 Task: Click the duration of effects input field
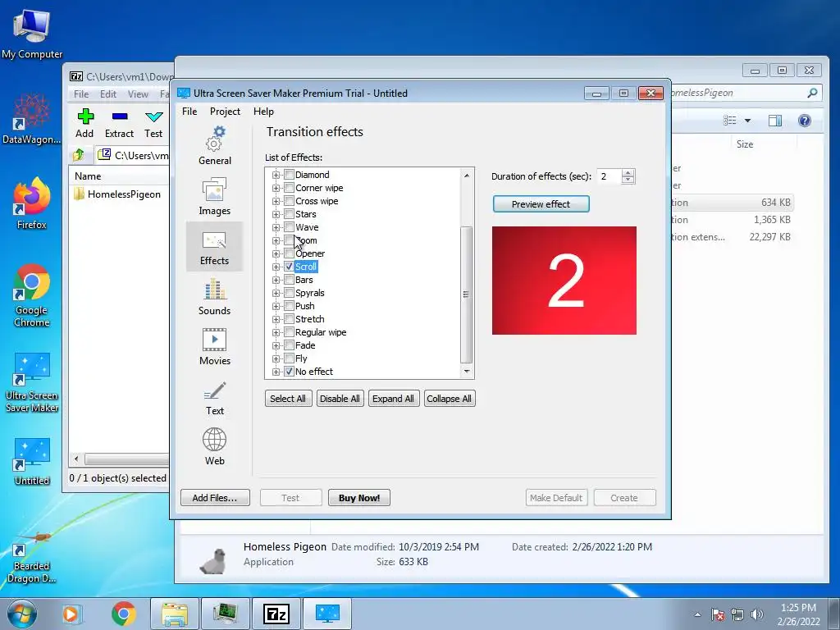tap(609, 176)
